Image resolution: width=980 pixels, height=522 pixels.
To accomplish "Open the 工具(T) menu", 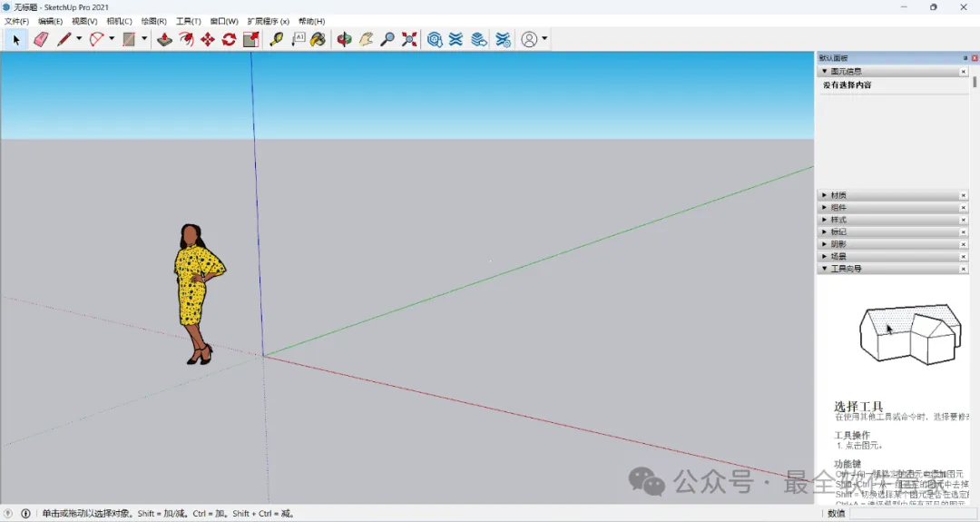I will tap(188, 21).
